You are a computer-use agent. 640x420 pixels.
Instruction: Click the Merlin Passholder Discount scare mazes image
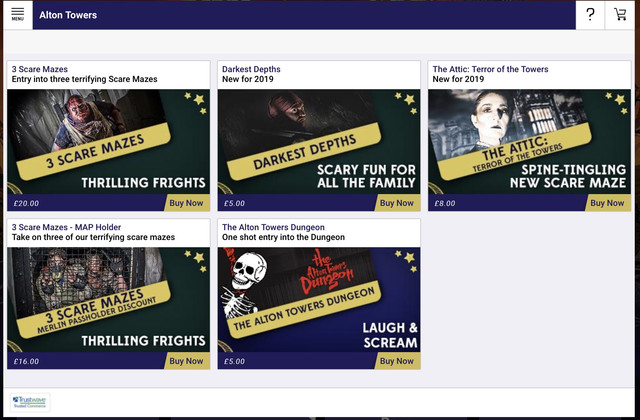point(109,300)
